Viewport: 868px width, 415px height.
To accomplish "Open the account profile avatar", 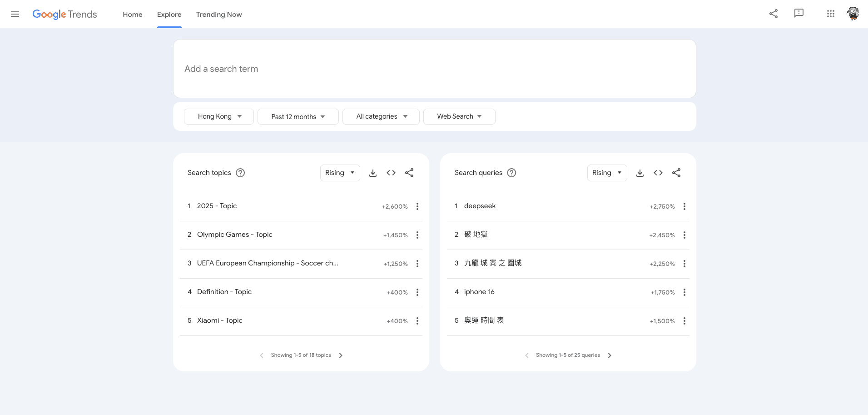I will pos(853,14).
